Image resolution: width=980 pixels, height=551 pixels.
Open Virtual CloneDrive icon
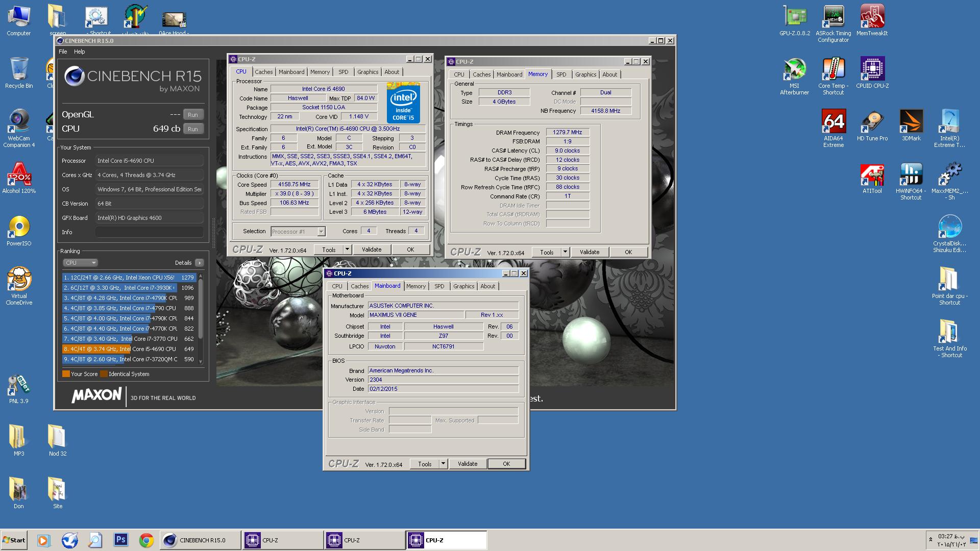coord(19,286)
